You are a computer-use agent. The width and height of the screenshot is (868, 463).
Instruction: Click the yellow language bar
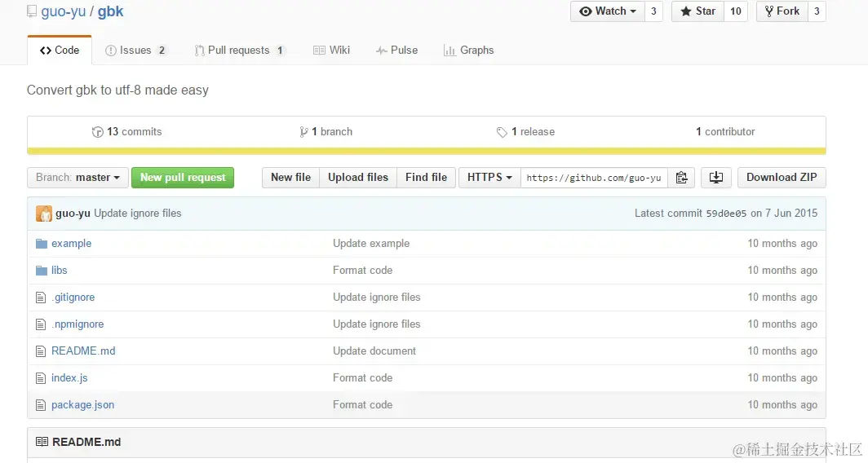pyautogui.click(x=426, y=151)
